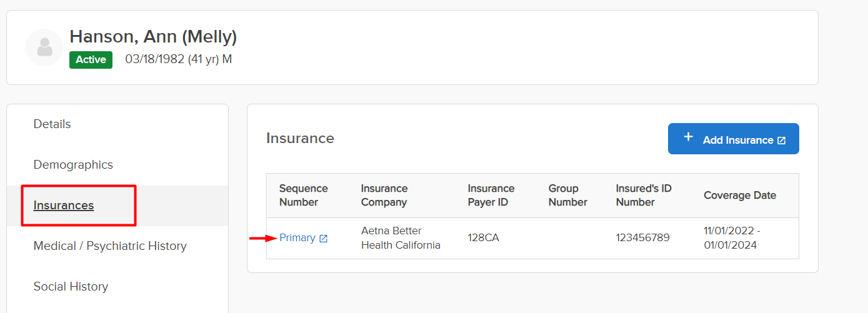Open Medical / Psychiatric History
This screenshot has width=868, height=313.
click(x=110, y=246)
